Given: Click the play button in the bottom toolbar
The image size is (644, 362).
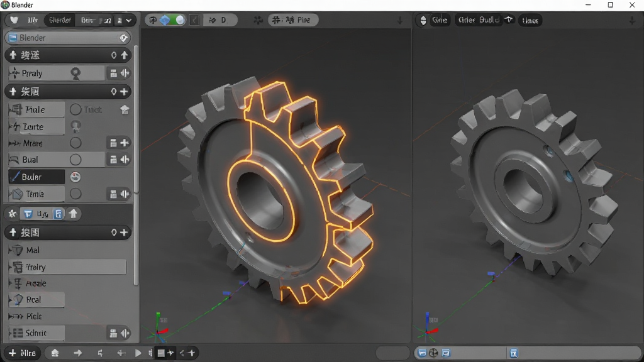Looking at the screenshot, I should [138, 353].
